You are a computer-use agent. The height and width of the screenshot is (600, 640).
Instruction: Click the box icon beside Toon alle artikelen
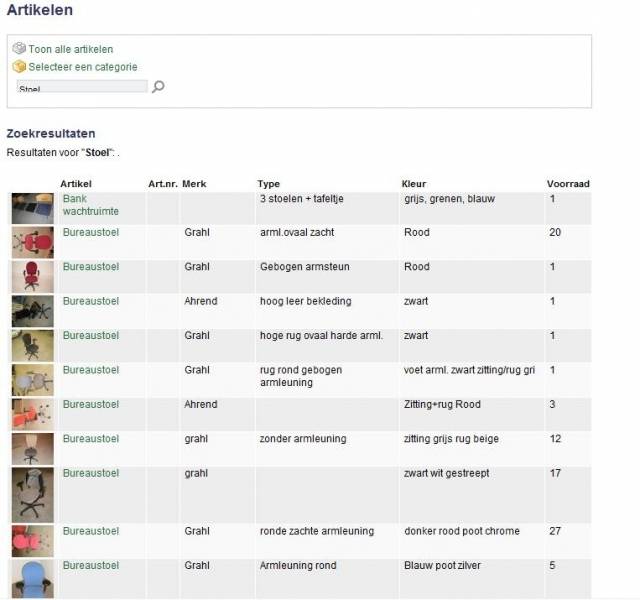(19, 49)
